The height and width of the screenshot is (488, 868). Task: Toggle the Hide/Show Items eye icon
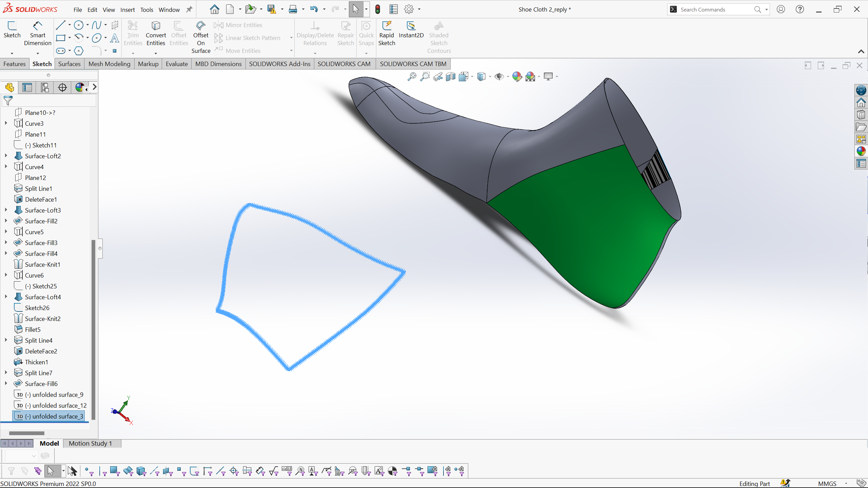tap(498, 77)
